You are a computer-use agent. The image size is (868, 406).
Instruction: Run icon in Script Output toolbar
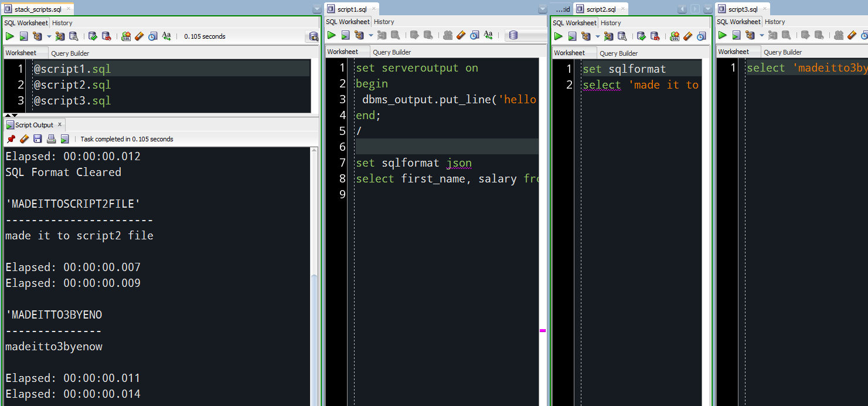[x=64, y=139]
